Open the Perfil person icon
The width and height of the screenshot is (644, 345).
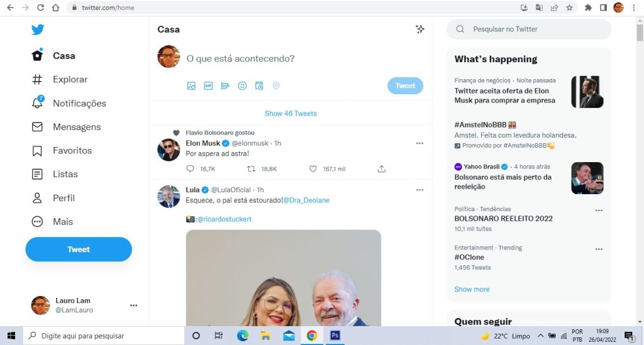tap(37, 198)
